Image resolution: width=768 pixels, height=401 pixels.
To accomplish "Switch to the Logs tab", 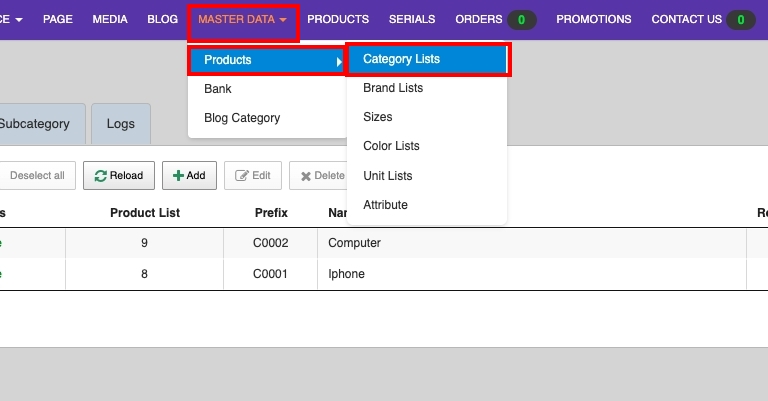I will (x=120, y=124).
